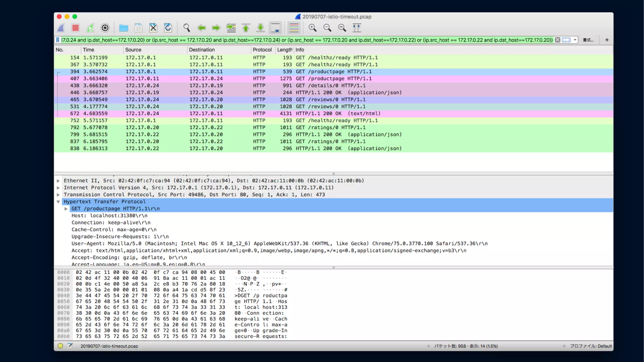This screenshot has width=644, height=362.
Task: Reload the capture file
Action: click(x=168, y=28)
